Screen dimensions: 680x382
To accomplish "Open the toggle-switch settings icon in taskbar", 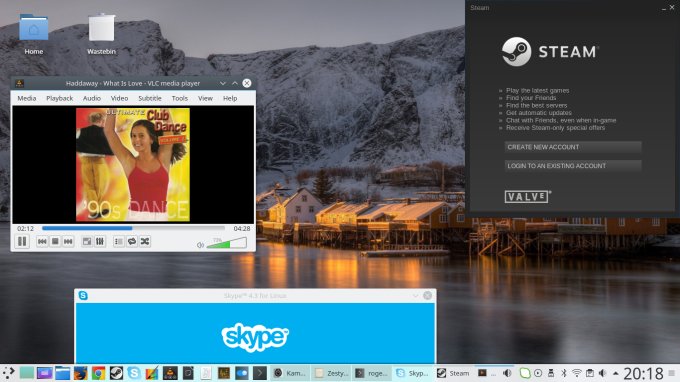I will [242, 373].
